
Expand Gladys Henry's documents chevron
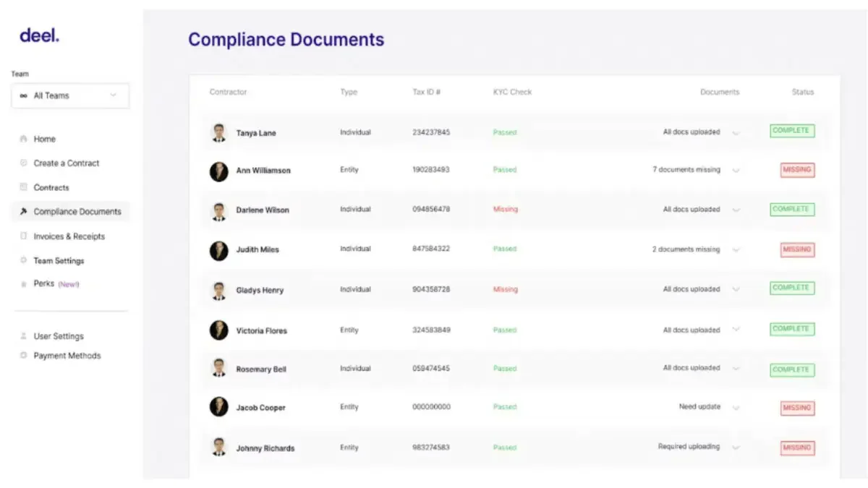coord(736,289)
